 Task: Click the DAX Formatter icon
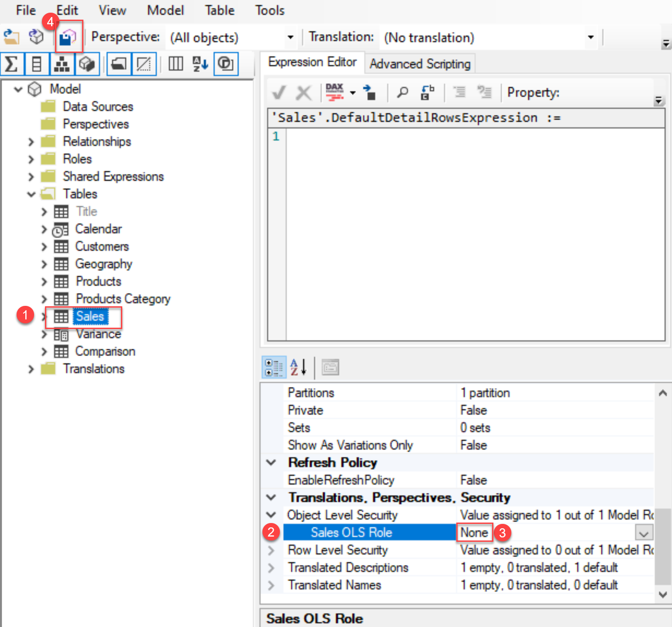pos(335,92)
